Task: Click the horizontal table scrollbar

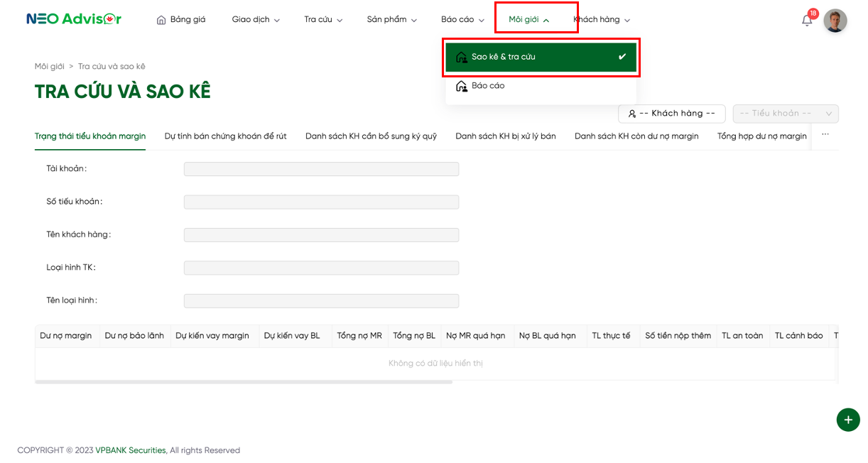Action: tap(243, 382)
